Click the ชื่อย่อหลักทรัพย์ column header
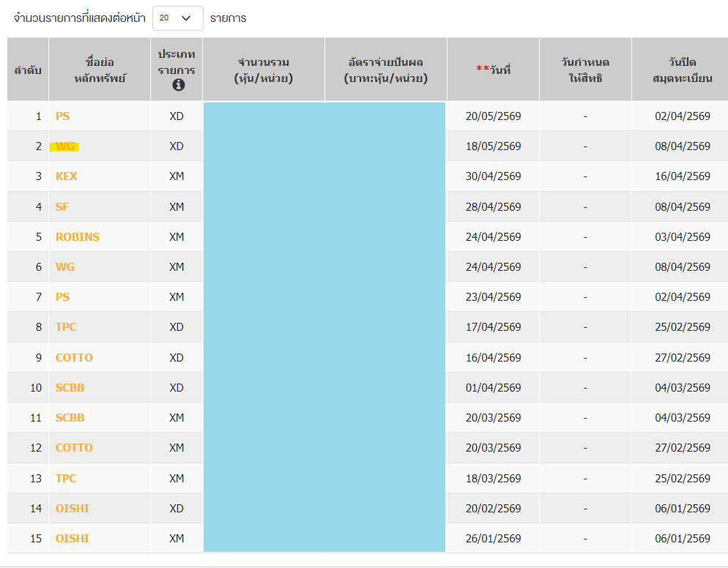728x568 pixels. pyautogui.click(x=100, y=70)
